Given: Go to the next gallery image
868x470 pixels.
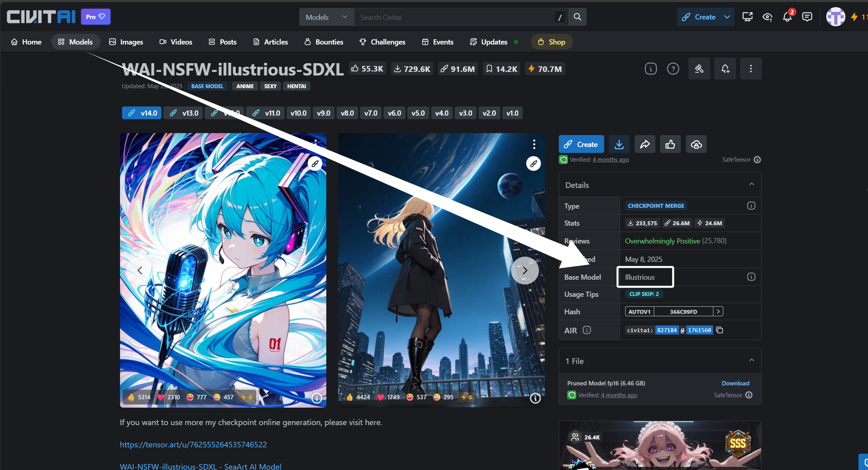Looking at the screenshot, I should coord(525,271).
